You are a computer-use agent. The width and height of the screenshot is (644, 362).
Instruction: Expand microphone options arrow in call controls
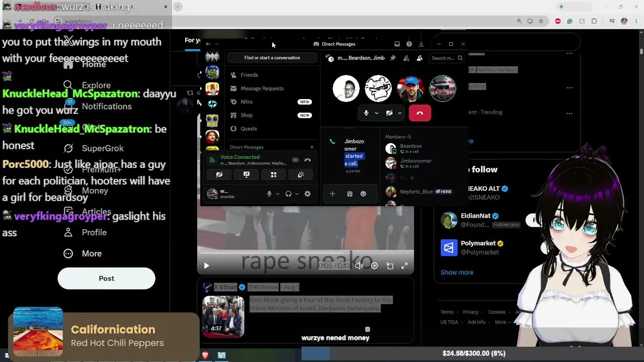[x=376, y=113]
